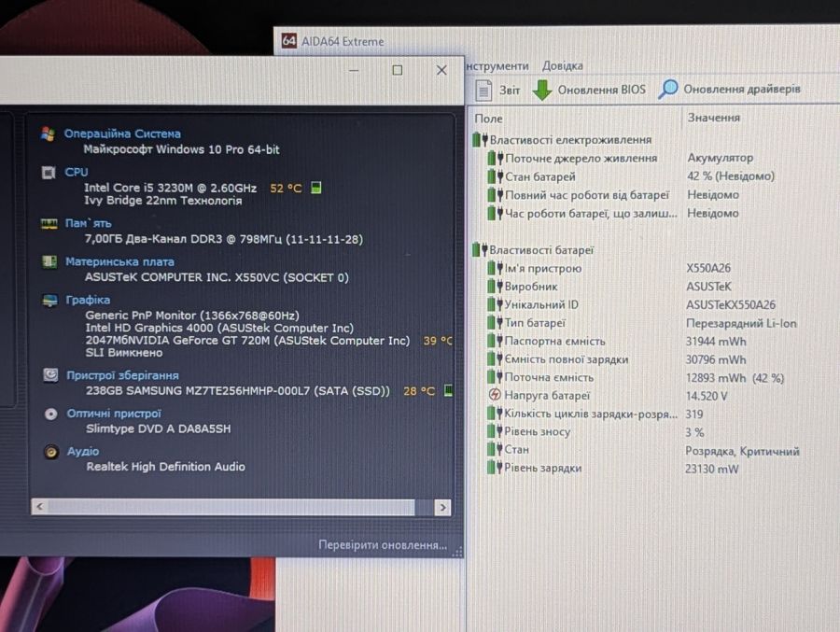Click the green SSD temperature indicator icon
Image resolution: width=840 pixels, height=632 pixels.
tap(448, 390)
